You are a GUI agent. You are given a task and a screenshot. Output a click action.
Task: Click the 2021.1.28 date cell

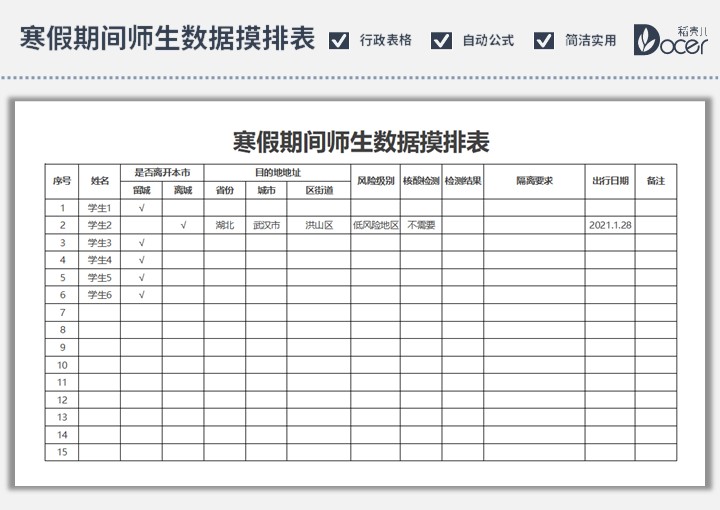coord(610,225)
